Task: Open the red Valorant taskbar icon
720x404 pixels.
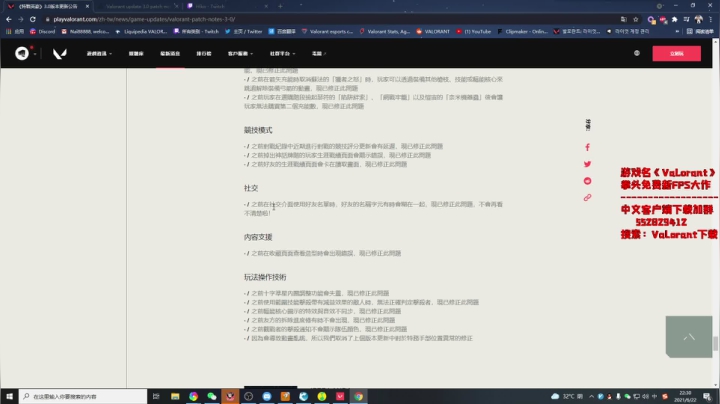Action: click(340, 396)
